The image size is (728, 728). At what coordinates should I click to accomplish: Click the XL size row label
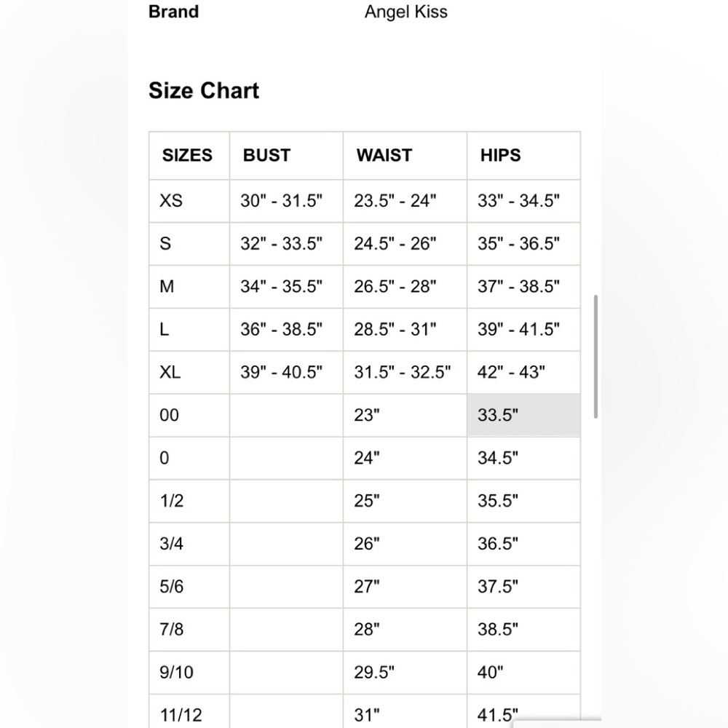point(170,372)
